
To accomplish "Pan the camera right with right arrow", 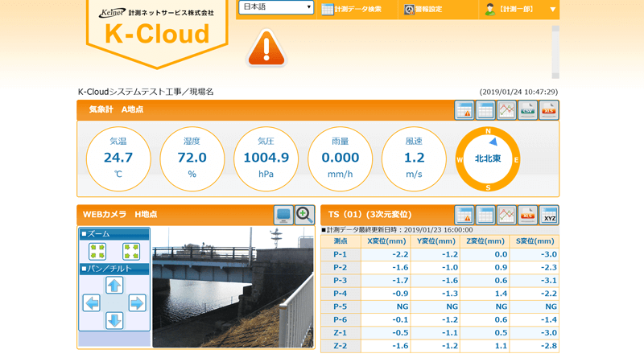I will coord(137,303).
